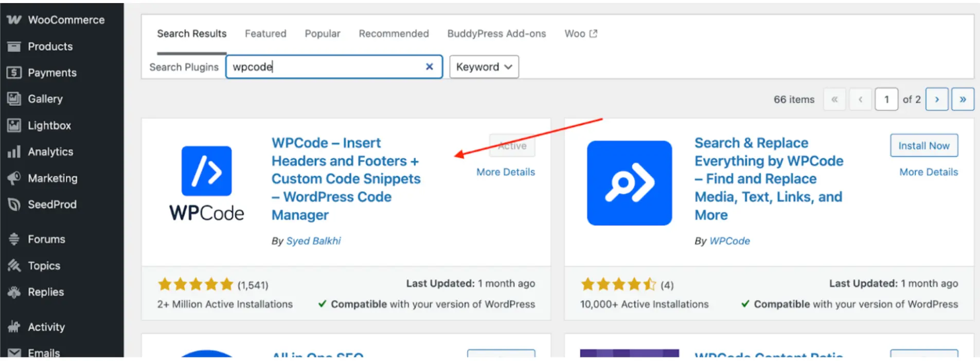This screenshot has width=980, height=361.
Task: Jump to last page of results
Action: coord(962,99)
